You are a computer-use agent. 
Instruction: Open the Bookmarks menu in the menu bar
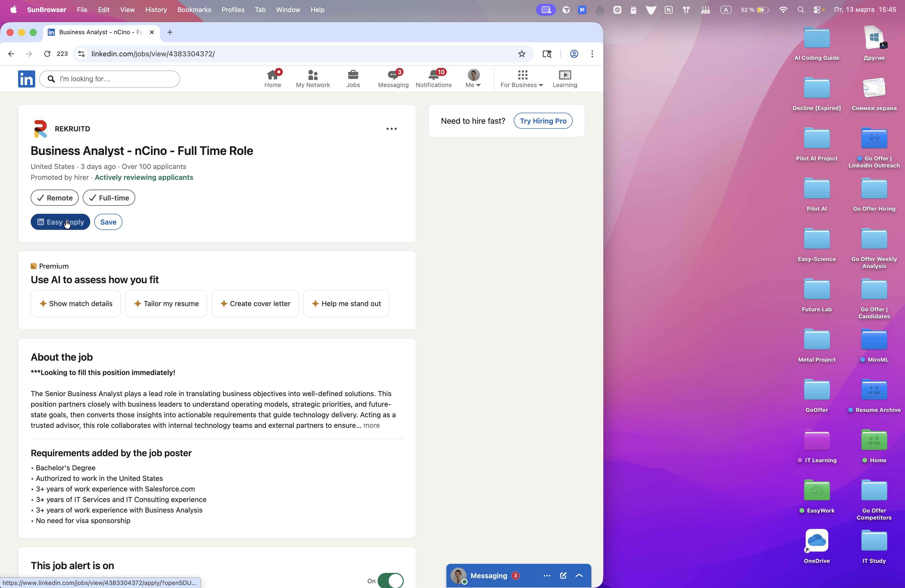(x=194, y=10)
